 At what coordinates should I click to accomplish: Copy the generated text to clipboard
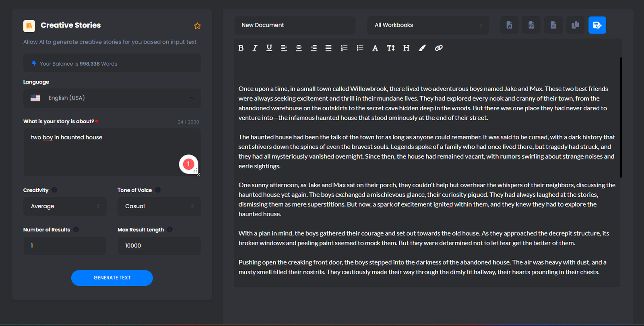coord(575,25)
